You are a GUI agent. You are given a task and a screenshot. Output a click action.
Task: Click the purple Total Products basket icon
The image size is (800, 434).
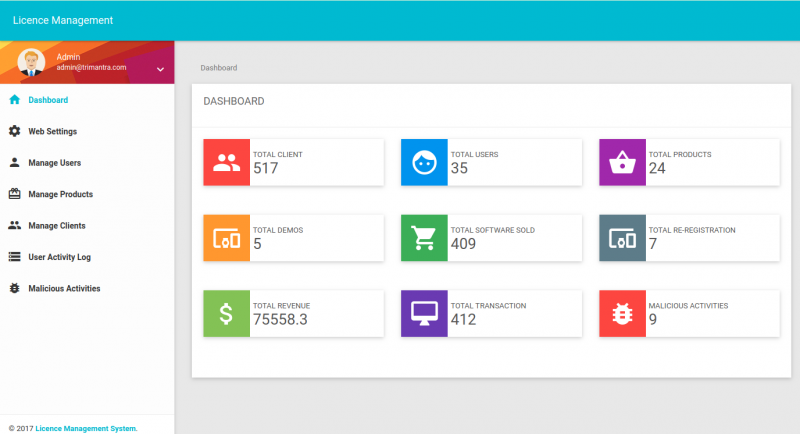tap(622, 162)
